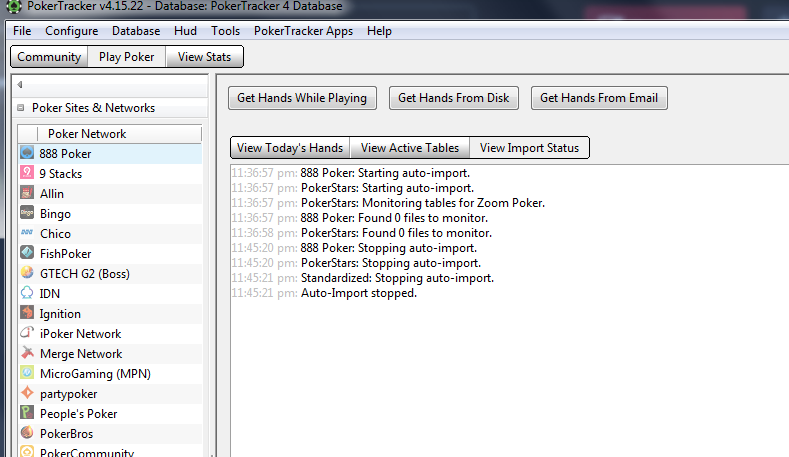
Task: Click the Allin network icon
Action: click(27, 193)
